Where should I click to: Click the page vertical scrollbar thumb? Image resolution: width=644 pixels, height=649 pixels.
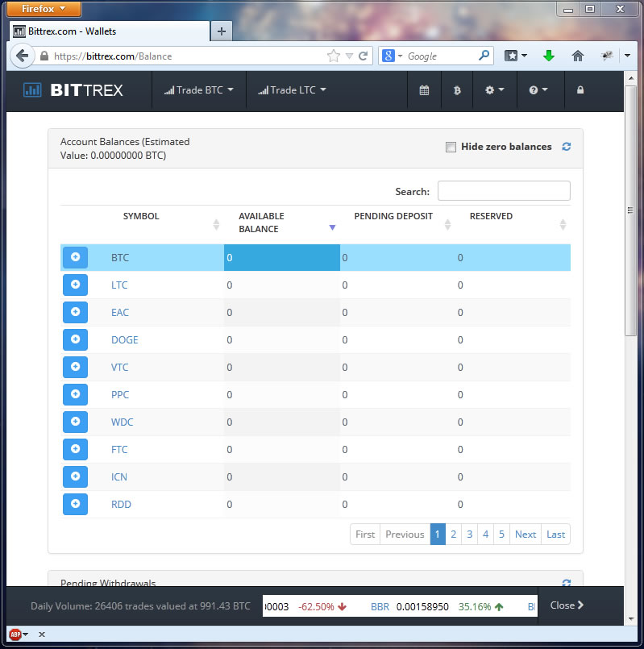630,210
